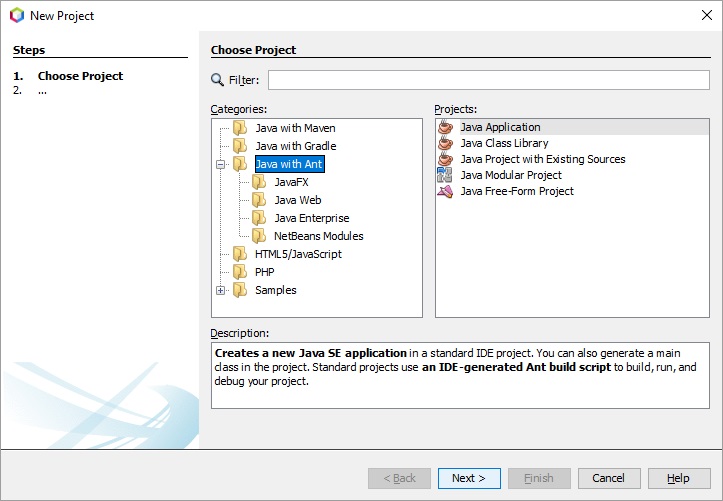Click the Projects label
This screenshot has width=723, height=501.
456,109
